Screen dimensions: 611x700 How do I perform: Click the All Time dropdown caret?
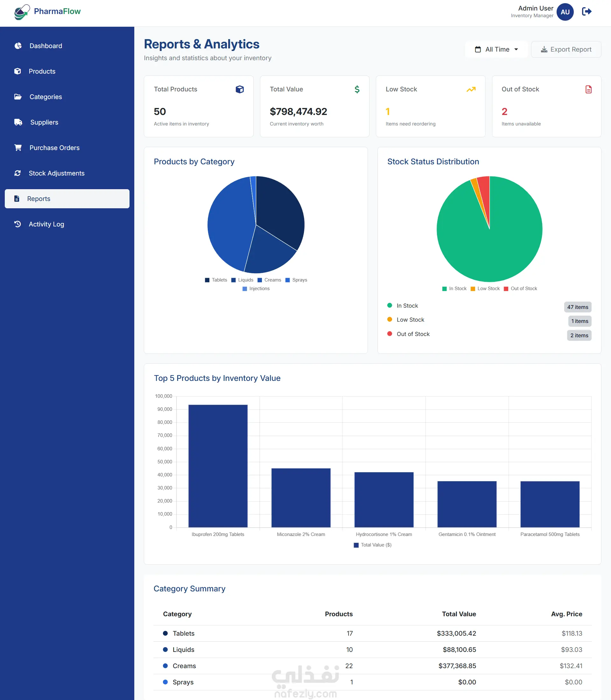516,49
